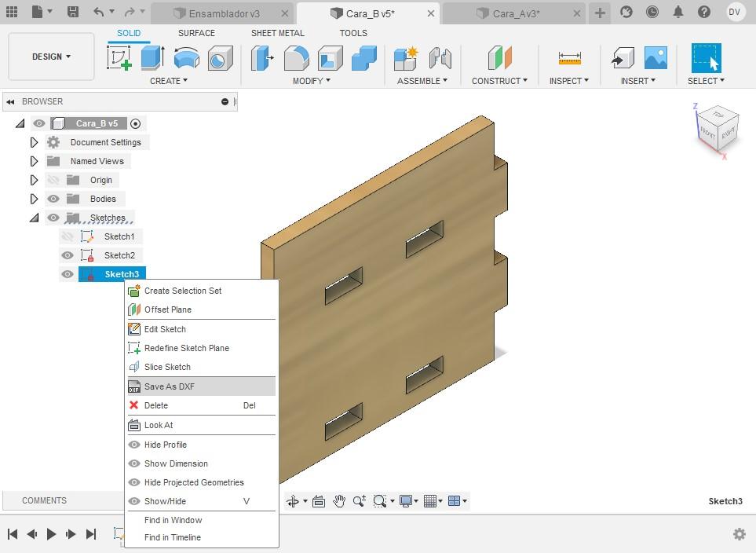Image resolution: width=756 pixels, height=553 pixels.
Task: Choose Edit Sketch from context menu
Action: click(202, 329)
